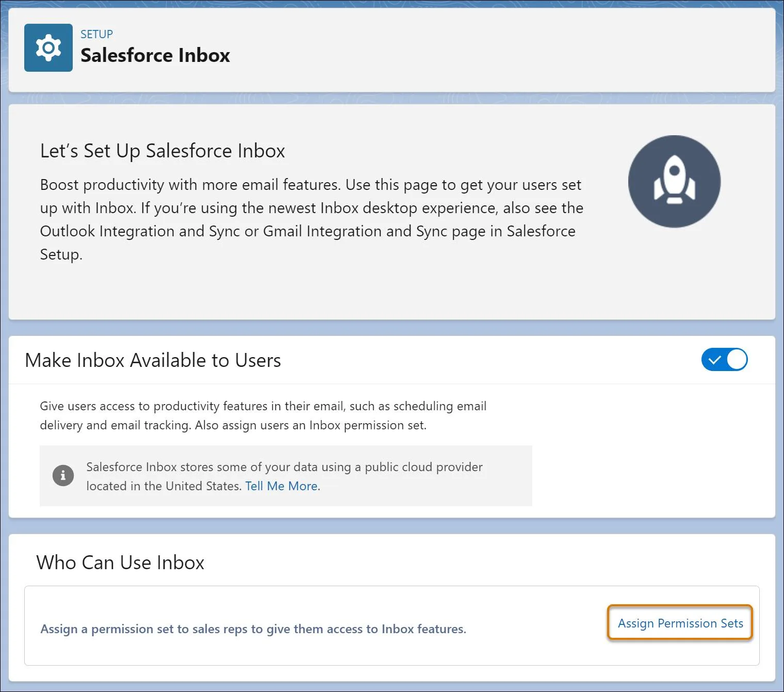The width and height of the screenshot is (784, 692).
Task: Click Assign Permission Sets
Action: (x=679, y=623)
